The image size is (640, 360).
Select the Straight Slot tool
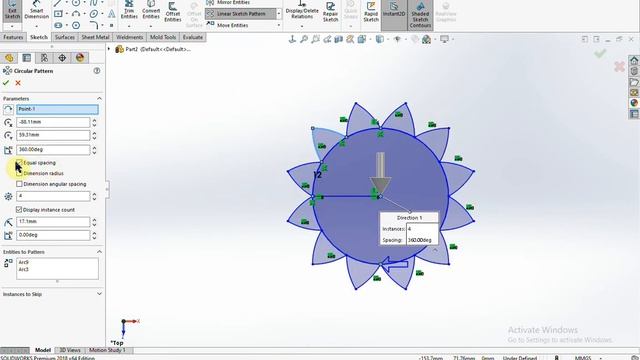click(58, 25)
